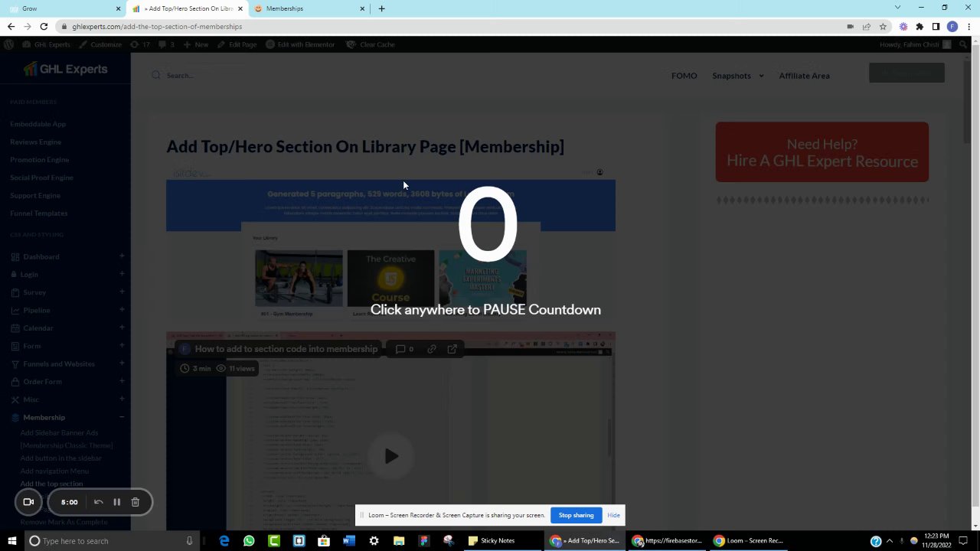This screenshot has height=551, width=980.
Task: Reload the current page
Action: (x=44, y=26)
